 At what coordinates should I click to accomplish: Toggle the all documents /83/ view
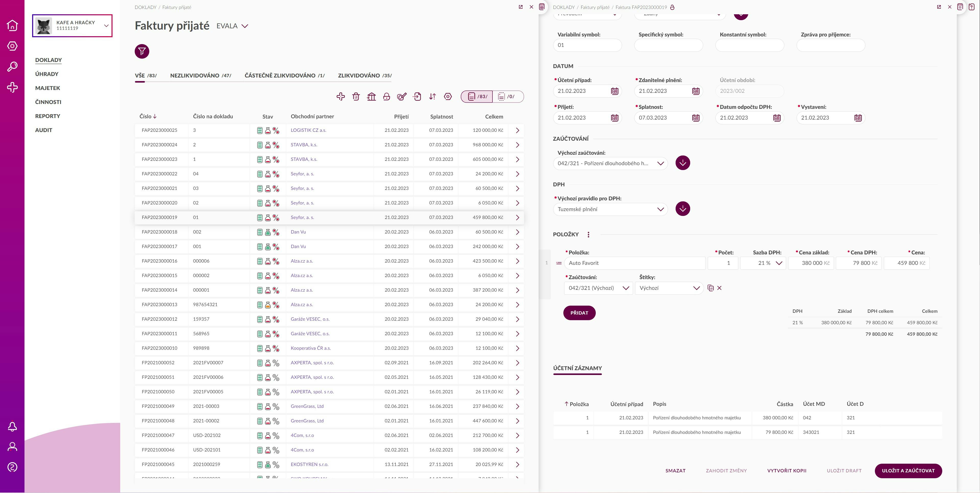(477, 97)
